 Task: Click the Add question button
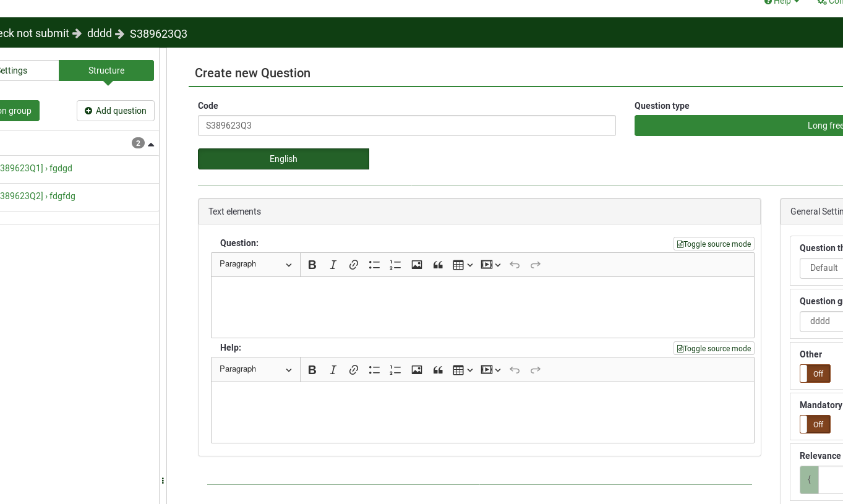tap(116, 111)
